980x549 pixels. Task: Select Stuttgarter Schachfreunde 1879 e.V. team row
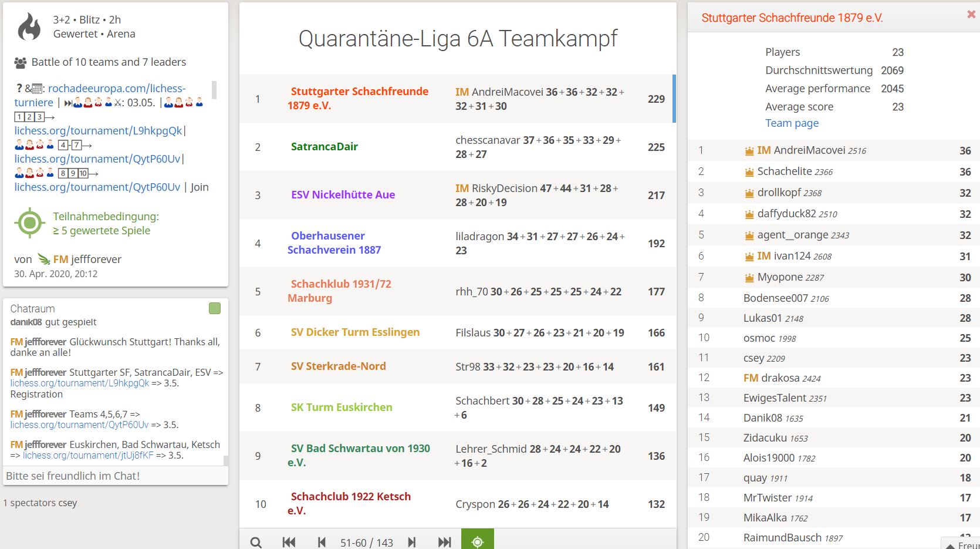point(457,99)
